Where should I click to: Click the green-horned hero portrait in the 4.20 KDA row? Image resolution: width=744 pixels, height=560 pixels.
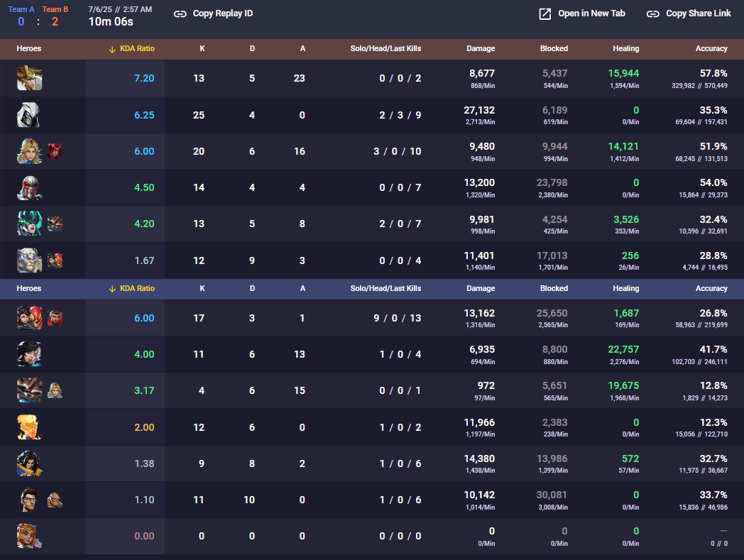(29, 224)
